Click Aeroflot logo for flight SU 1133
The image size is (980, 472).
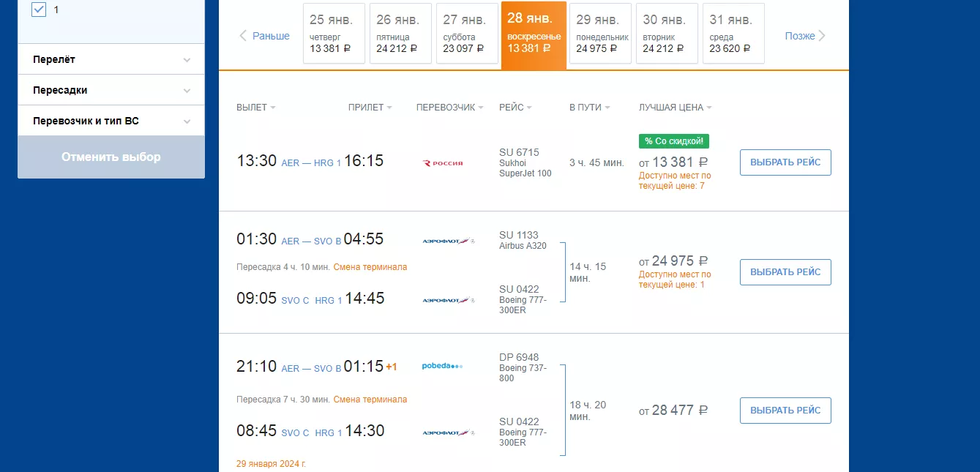point(448,241)
